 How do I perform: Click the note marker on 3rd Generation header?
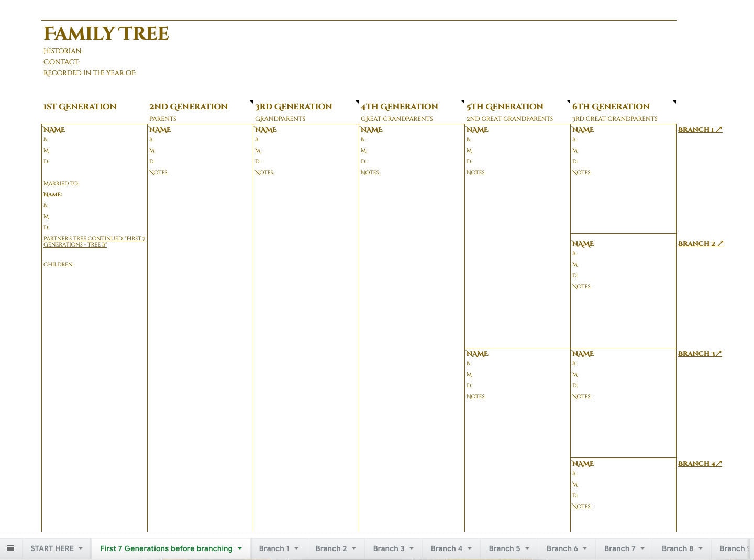tap(252, 100)
